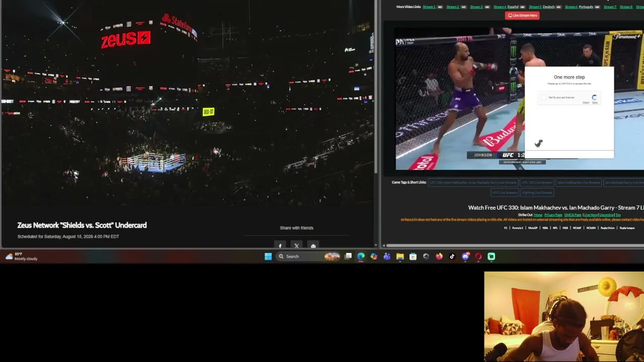Viewport: 644px width, 362px height.
Task: Click the Zeus Network "Shields vs. Scott" Undercard title
Action: (82, 225)
